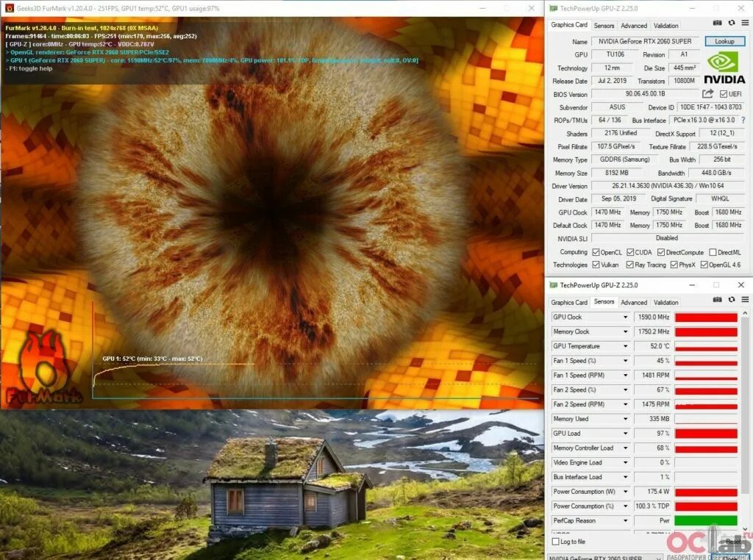Click the FurMark app icon in title bar
This screenshot has height=560, width=753.
[x=9, y=8]
